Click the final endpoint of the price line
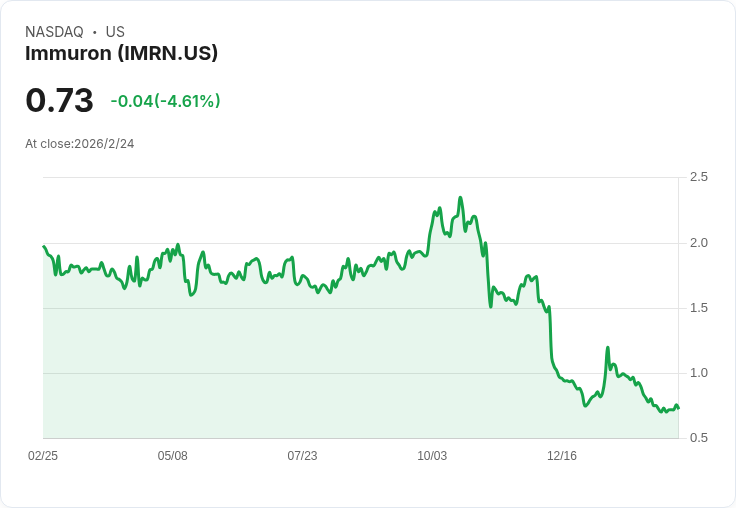The image size is (736, 508). coord(678,408)
